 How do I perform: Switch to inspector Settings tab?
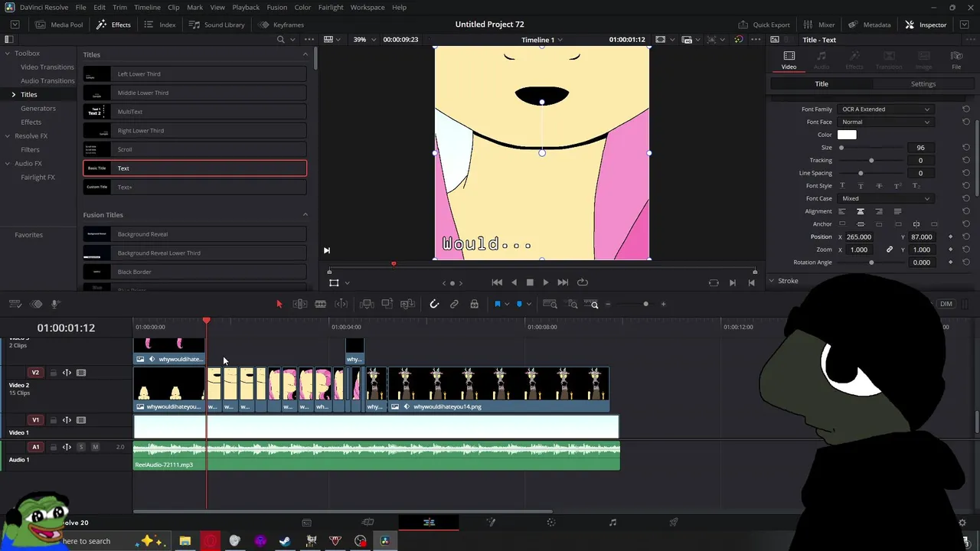[x=923, y=84]
